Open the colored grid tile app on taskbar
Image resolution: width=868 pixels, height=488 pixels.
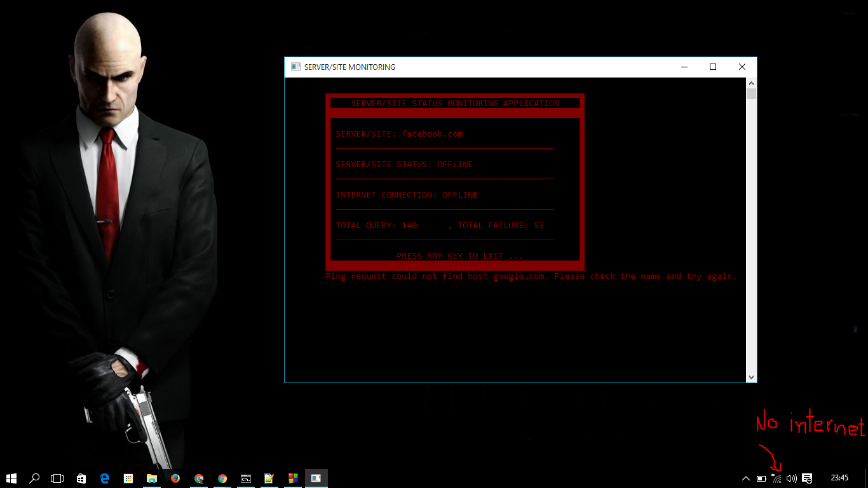tap(128, 478)
